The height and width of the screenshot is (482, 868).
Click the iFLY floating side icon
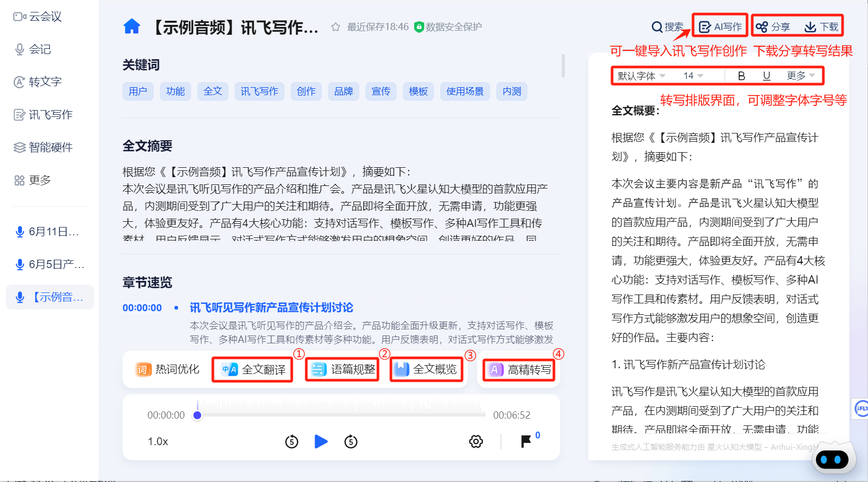(x=861, y=408)
